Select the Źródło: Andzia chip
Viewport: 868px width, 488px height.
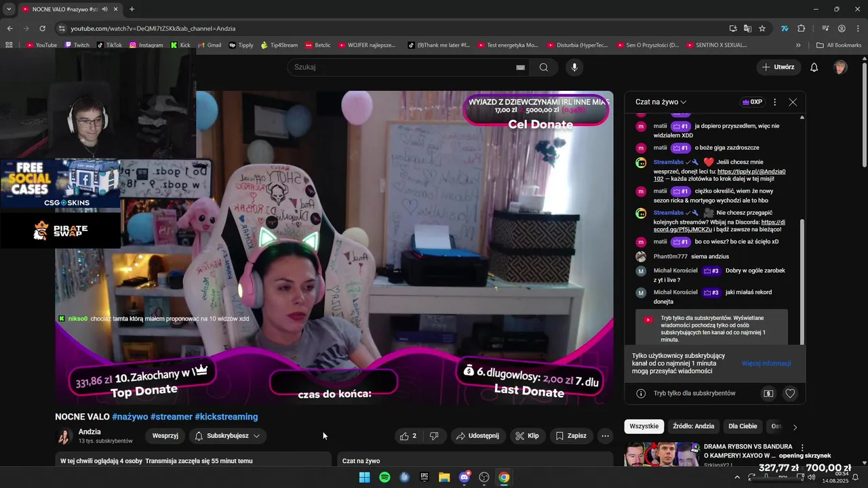[x=693, y=426]
